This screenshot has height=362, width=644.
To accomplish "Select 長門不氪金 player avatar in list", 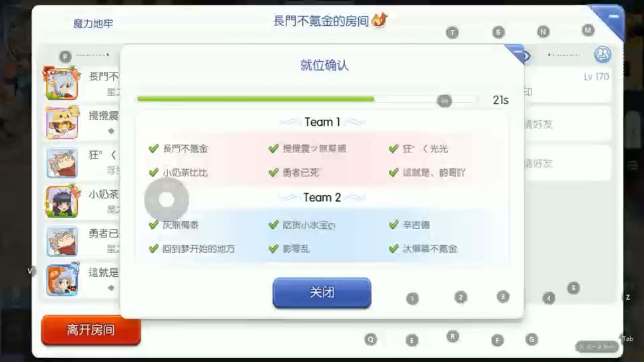I will (x=62, y=83).
